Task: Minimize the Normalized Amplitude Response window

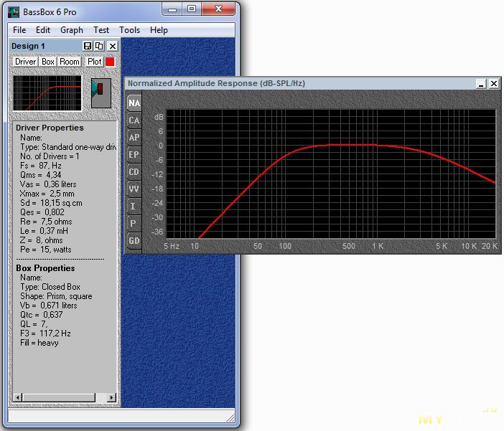Action: [481, 84]
